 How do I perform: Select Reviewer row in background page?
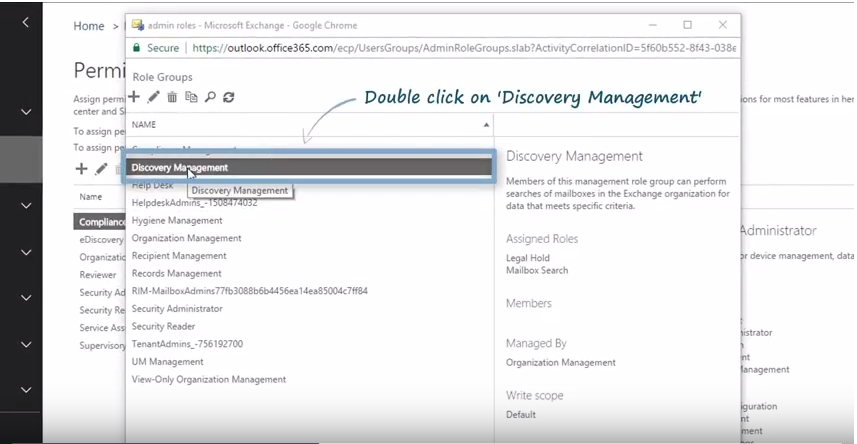(98, 274)
